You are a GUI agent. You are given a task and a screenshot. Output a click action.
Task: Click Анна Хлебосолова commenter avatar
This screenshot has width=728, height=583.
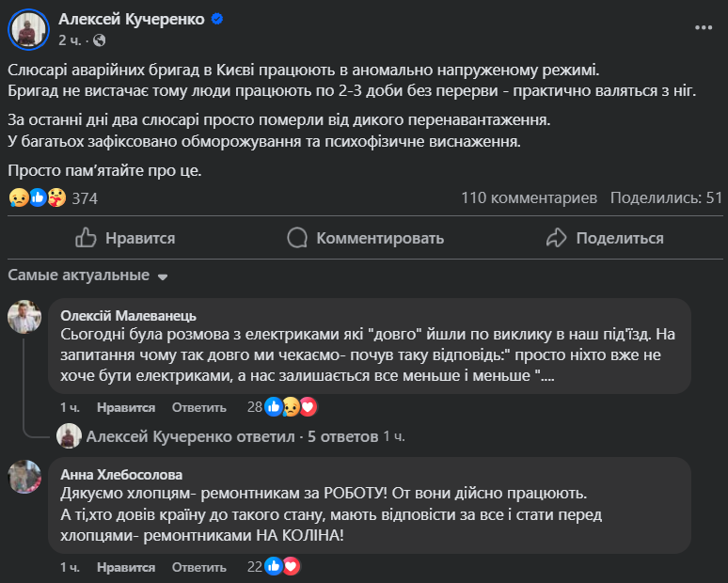click(x=25, y=477)
